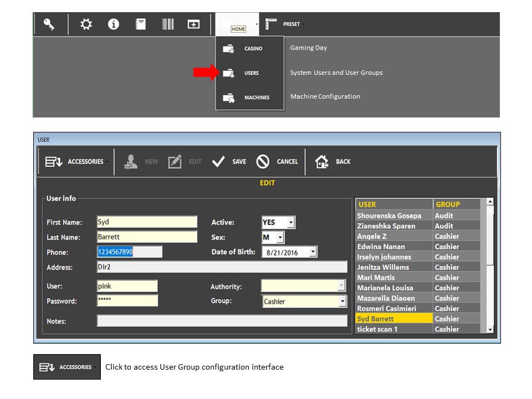The height and width of the screenshot is (399, 532).
Task: Click user list scrollbar down arrow
Action: (489, 329)
